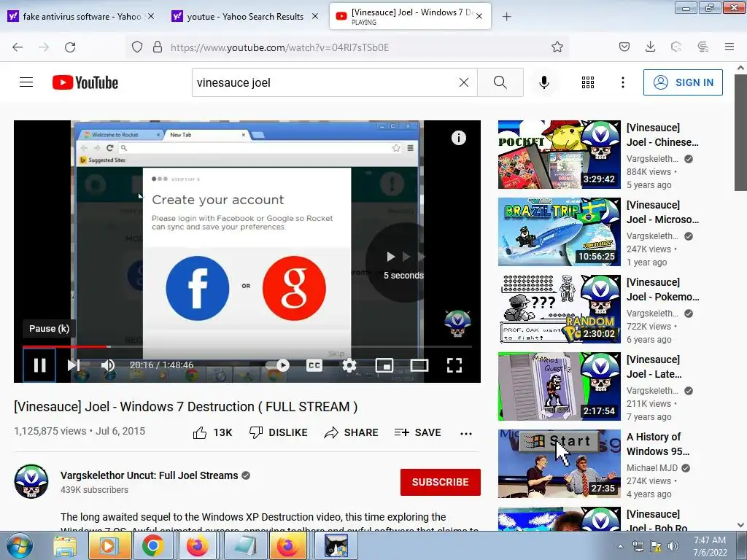Open more actions ellipsis under video
This screenshot has height=560, width=747.
pos(466,433)
